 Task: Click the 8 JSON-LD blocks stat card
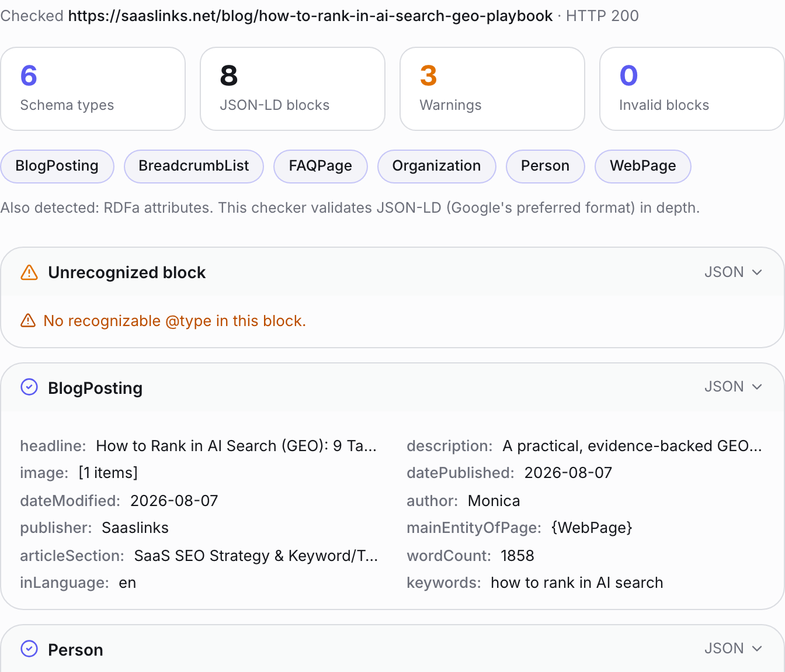[x=293, y=89]
